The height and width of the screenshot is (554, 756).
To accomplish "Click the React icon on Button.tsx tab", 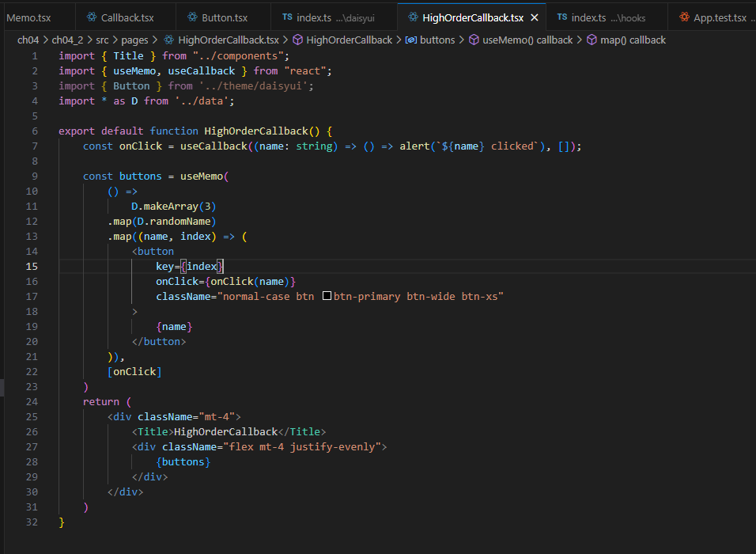I will 192,17.
